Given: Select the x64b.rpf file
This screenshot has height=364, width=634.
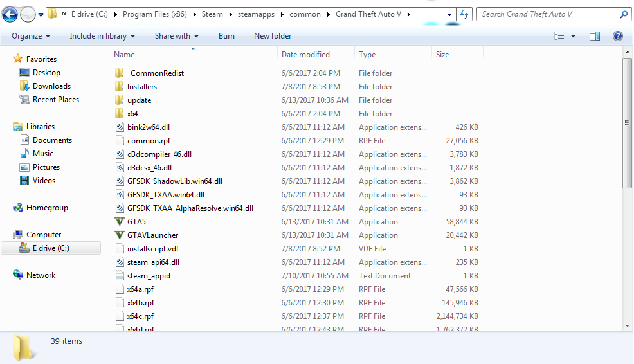Looking at the screenshot, I should click(x=140, y=302).
